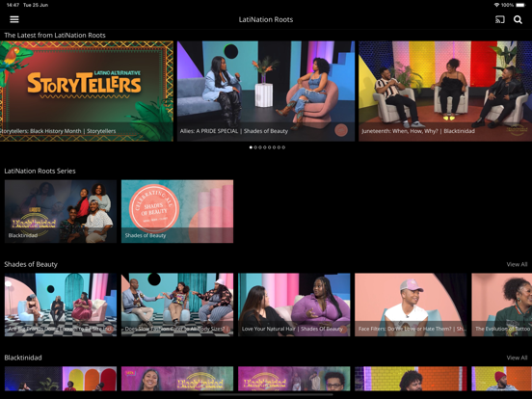This screenshot has width=532, height=399.
Task: Play Juneteenth: When, How, Why? video
Action: click(x=445, y=91)
